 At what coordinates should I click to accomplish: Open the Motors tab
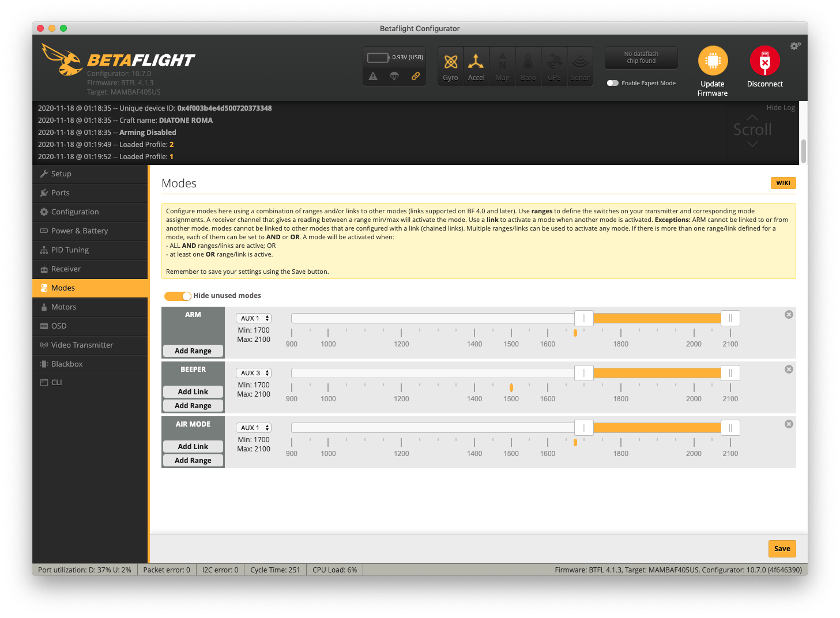pos(91,307)
